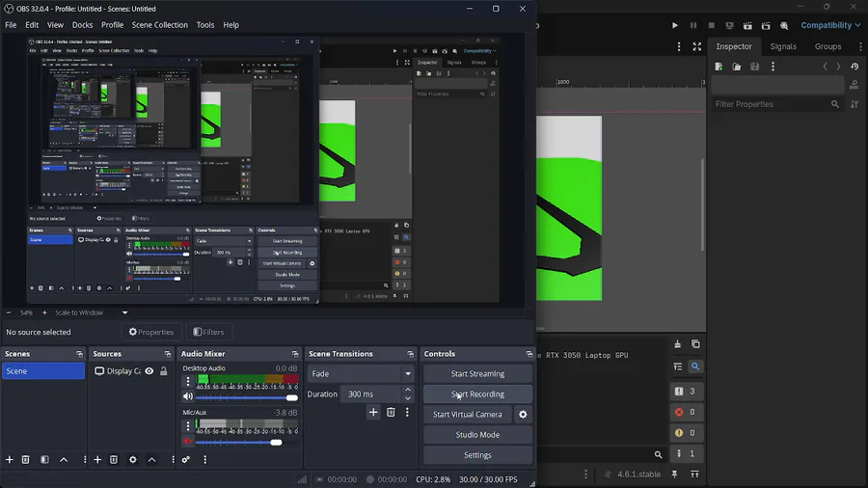Toggle error messages filter in Godot output

[x=686, y=412]
